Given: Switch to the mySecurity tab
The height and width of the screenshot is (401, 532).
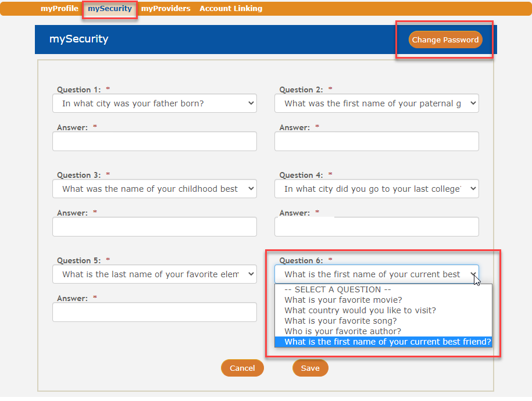Looking at the screenshot, I should [110, 9].
